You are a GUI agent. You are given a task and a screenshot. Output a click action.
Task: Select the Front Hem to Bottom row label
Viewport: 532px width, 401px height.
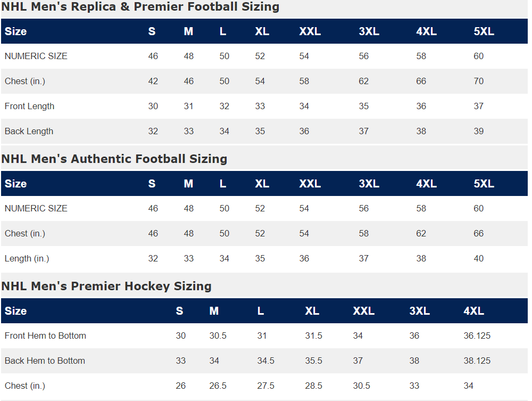pyautogui.click(x=45, y=336)
